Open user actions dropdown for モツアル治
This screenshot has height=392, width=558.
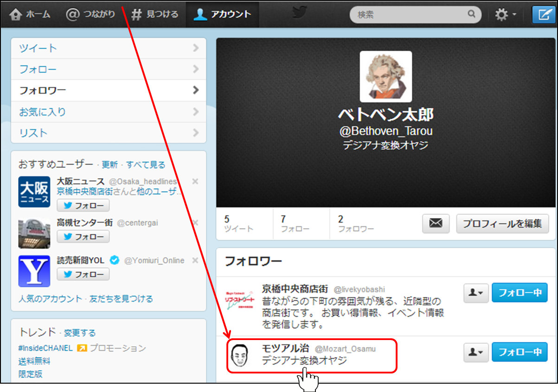[x=476, y=352]
